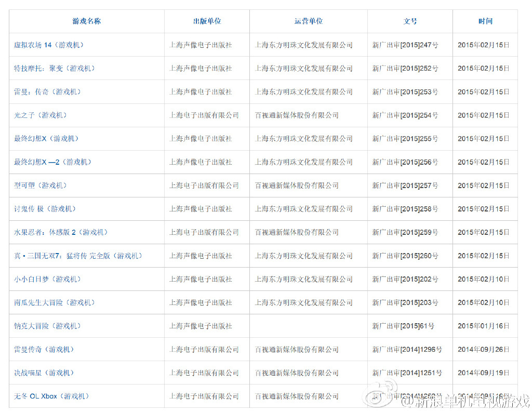Click 百视通新媒体股份有限公司 in 决战喵星 row

[x=297, y=373]
